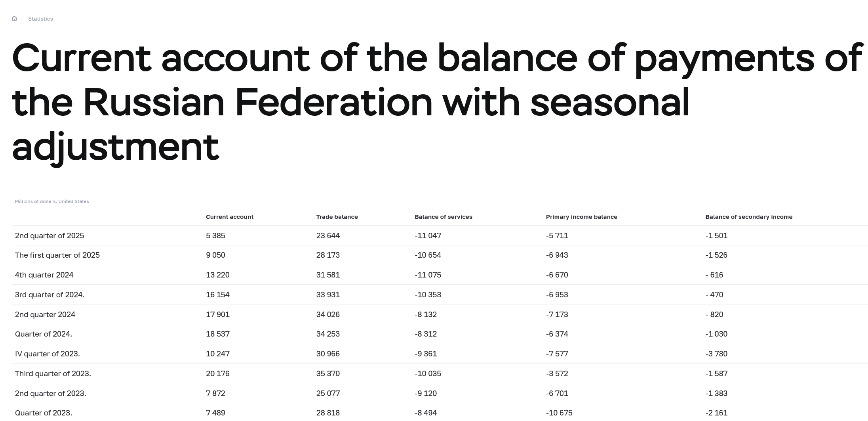
Task: Click the Balance of services column header
Action: coord(444,217)
